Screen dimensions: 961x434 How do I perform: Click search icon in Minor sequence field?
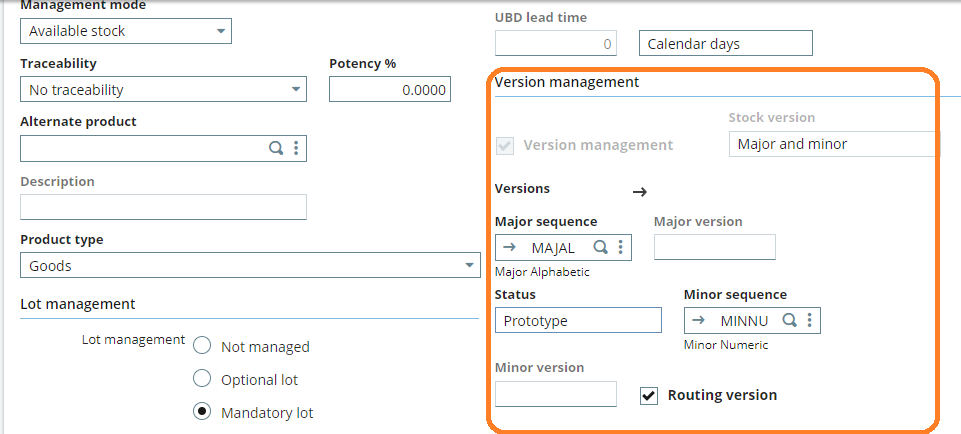click(789, 321)
